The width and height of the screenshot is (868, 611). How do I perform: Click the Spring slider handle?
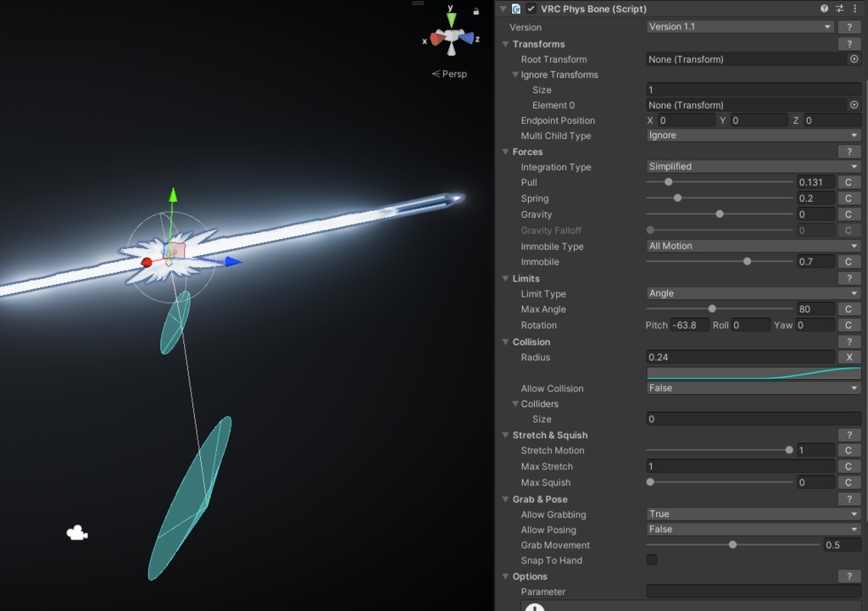677,198
